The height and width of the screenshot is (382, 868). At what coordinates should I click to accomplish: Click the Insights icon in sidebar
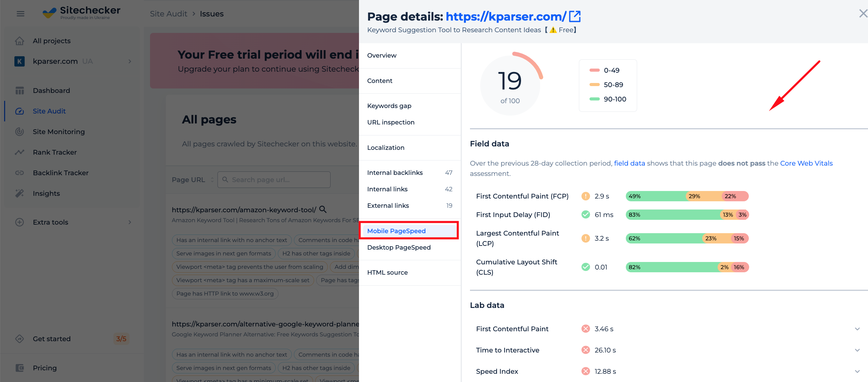(x=20, y=193)
